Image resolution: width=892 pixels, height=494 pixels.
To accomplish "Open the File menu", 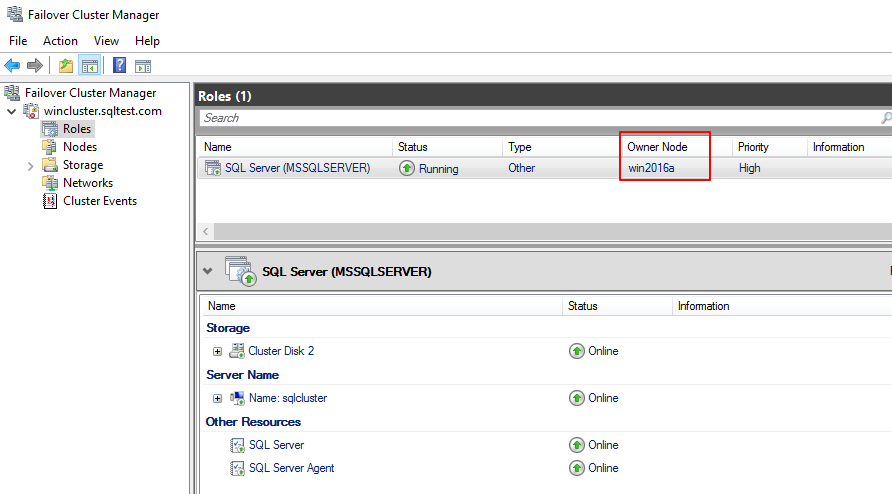I will 18,41.
